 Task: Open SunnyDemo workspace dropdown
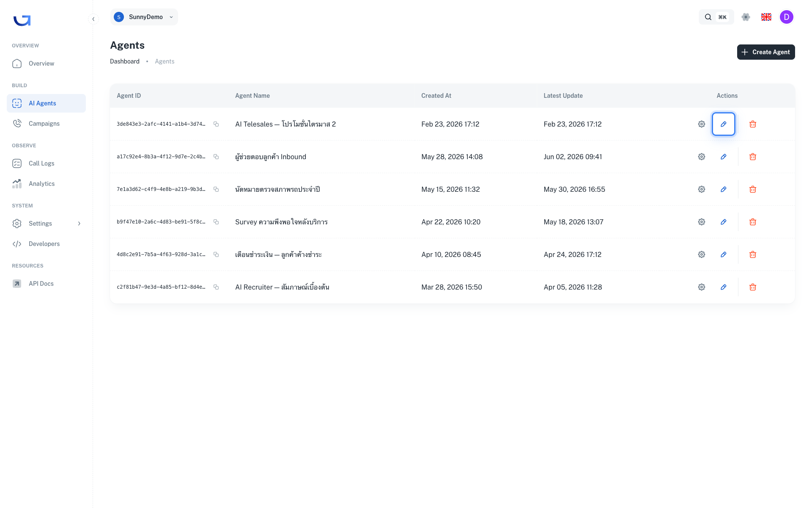point(144,17)
